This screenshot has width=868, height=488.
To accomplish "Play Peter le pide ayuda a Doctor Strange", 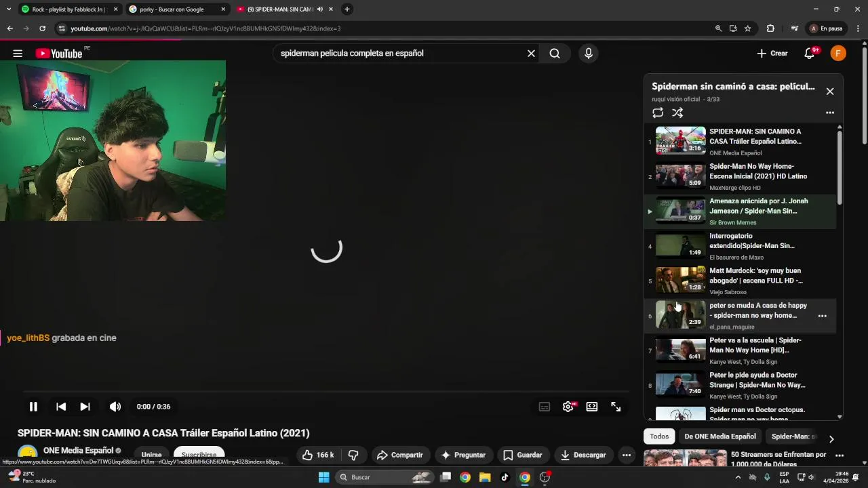I will 740,385.
